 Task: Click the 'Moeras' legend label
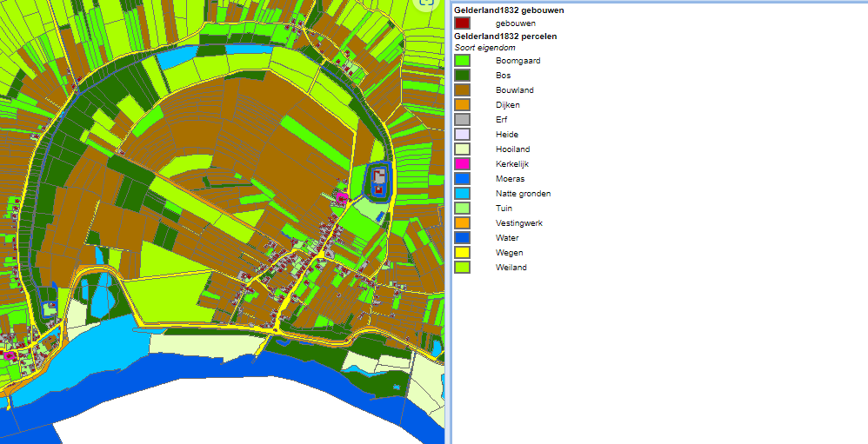pos(510,179)
